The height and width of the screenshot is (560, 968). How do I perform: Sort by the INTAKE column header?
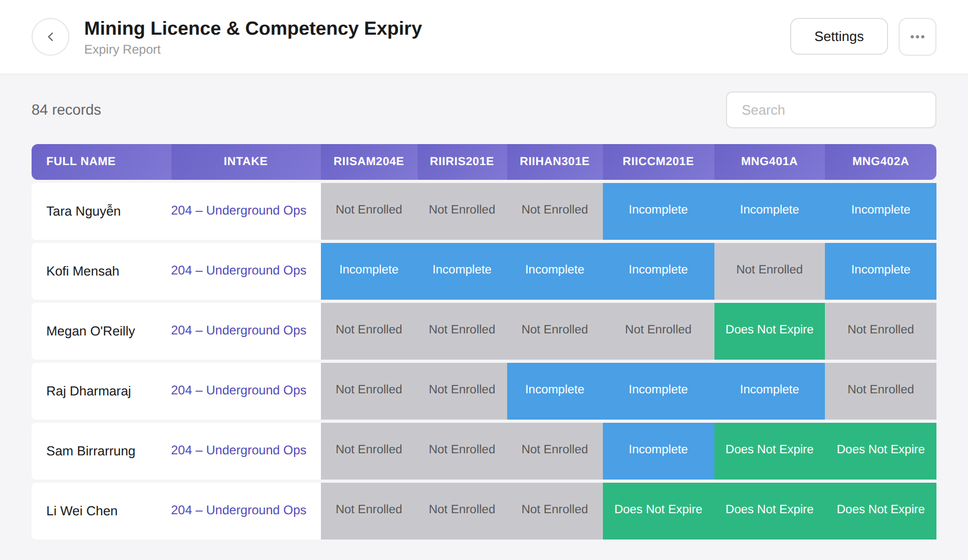coord(246,162)
